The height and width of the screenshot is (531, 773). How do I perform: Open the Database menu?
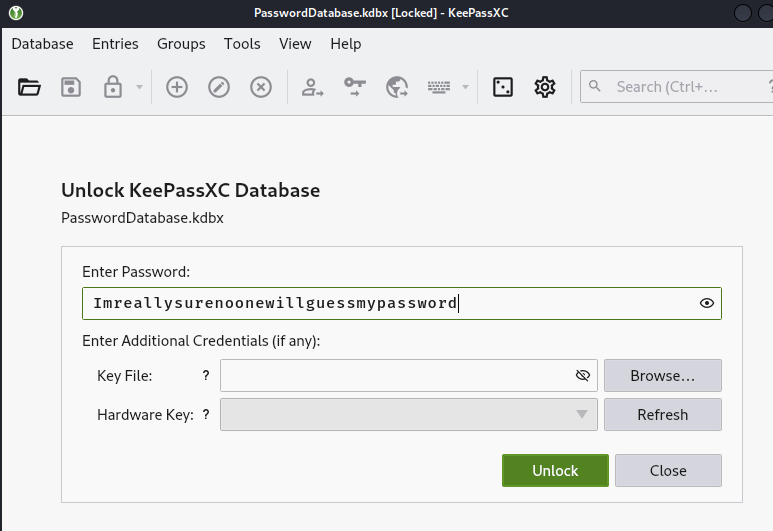[x=42, y=44]
